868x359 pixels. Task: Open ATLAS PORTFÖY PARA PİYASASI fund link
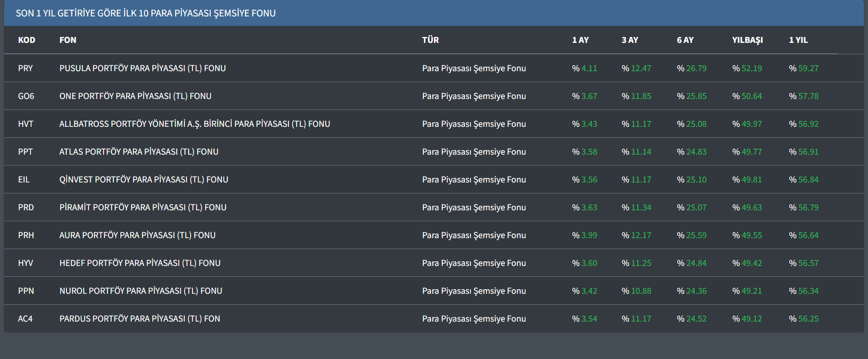(x=139, y=152)
